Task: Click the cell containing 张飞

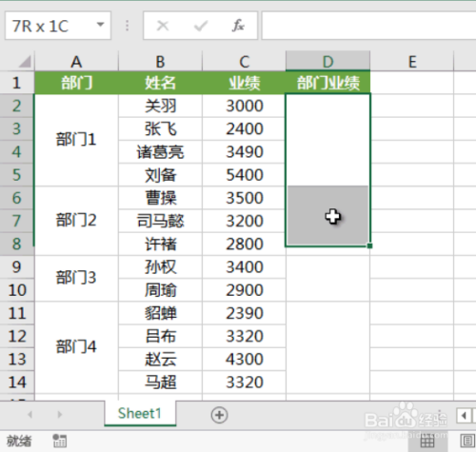Action: [x=160, y=128]
